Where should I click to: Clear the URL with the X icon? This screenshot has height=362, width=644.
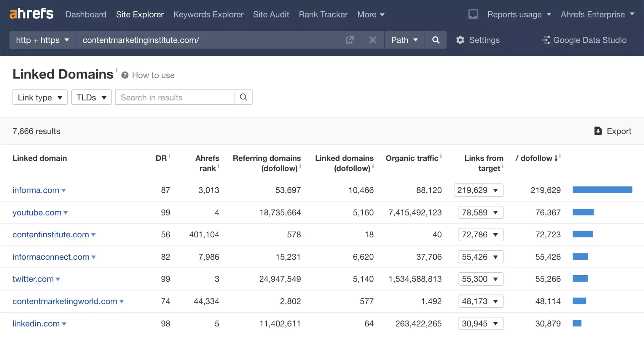click(372, 40)
